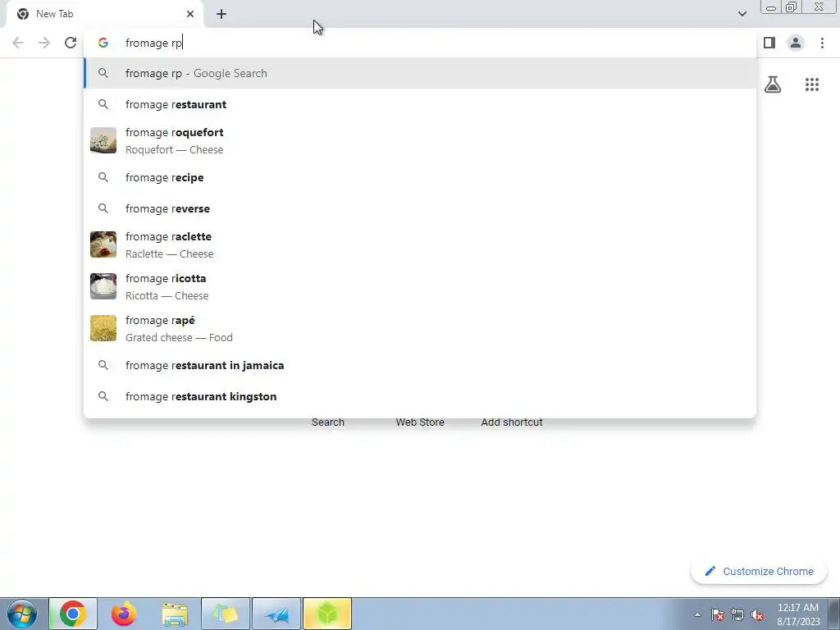
Task: Choose 'fromage recipe' suggestion
Action: (x=420, y=177)
